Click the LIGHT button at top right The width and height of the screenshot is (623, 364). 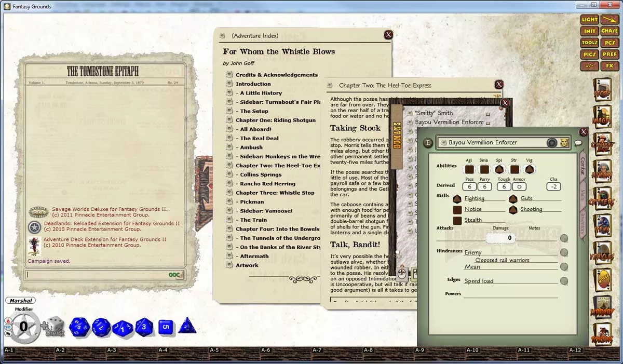(x=589, y=20)
